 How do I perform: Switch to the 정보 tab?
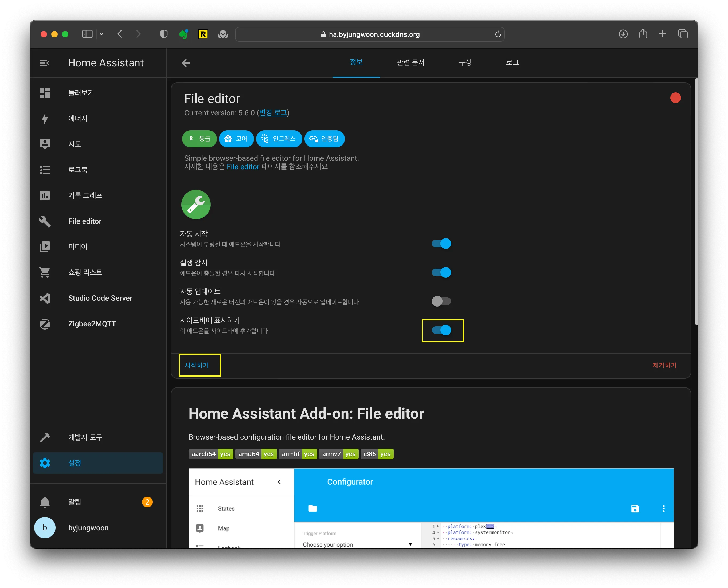(356, 62)
